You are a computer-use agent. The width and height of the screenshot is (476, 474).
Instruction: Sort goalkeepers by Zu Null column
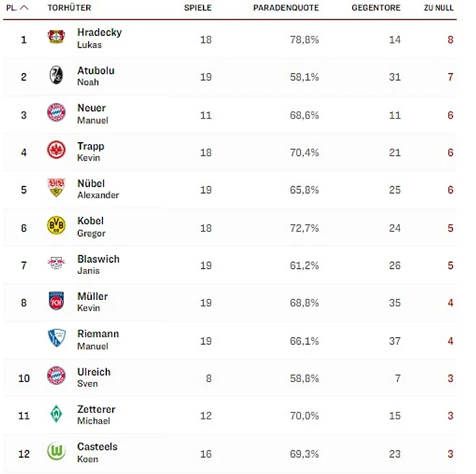[438, 8]
